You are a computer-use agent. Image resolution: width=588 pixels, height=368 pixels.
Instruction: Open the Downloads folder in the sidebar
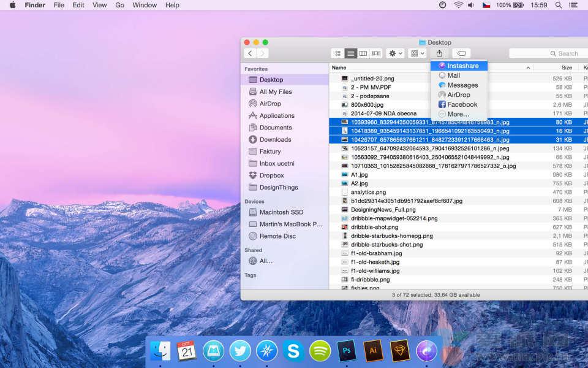coord(275,139)
